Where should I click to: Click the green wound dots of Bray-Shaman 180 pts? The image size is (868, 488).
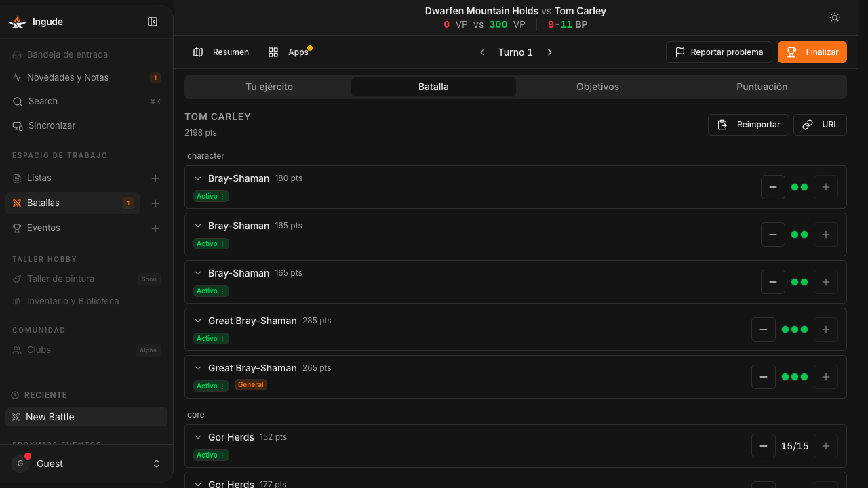pos(800,187)
